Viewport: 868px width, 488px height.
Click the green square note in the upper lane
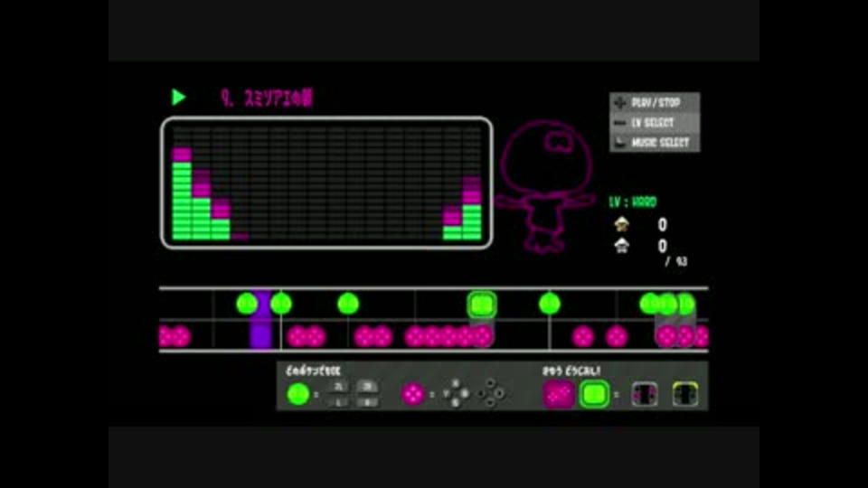482,305
